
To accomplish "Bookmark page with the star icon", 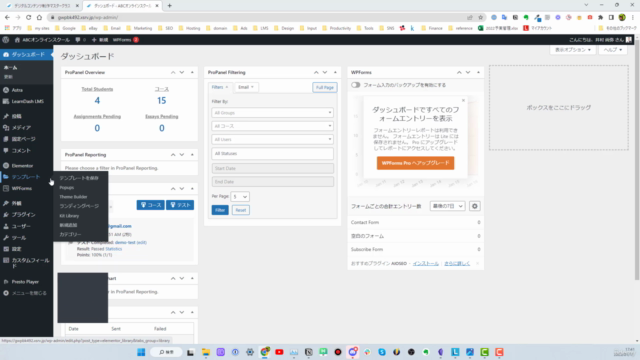I will pyautogui.click(x=480, y=18).
